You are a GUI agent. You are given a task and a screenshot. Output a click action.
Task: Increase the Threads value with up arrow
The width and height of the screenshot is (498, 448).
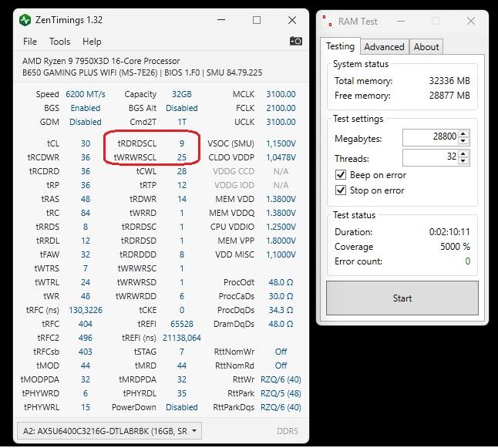(x=463, y=153)
